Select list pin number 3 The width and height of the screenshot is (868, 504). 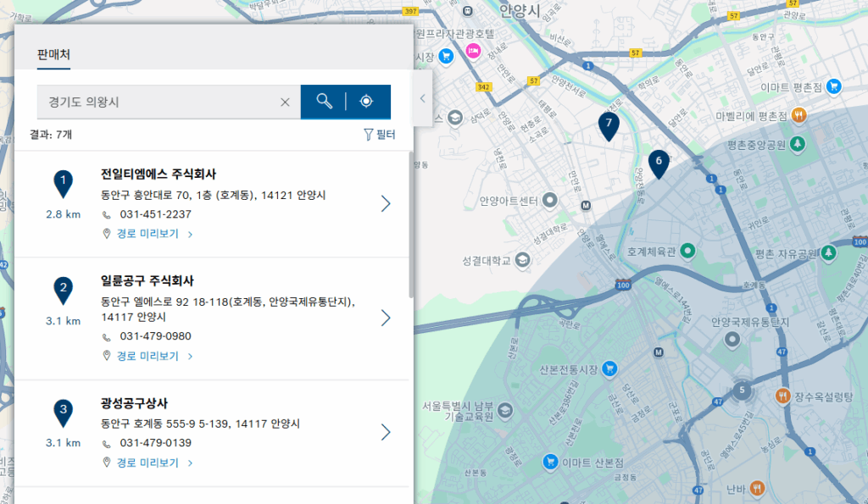(x=63, y=413)
